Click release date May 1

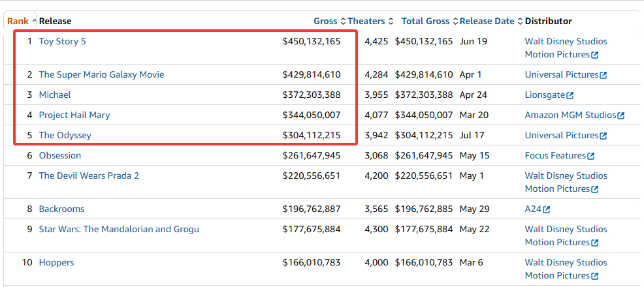[472, 175]
